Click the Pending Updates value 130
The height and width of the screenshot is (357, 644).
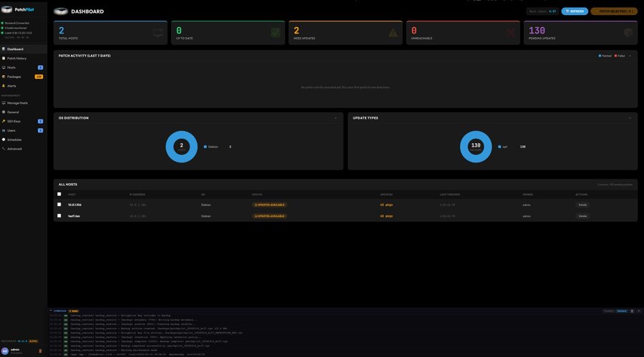point(537,30)
